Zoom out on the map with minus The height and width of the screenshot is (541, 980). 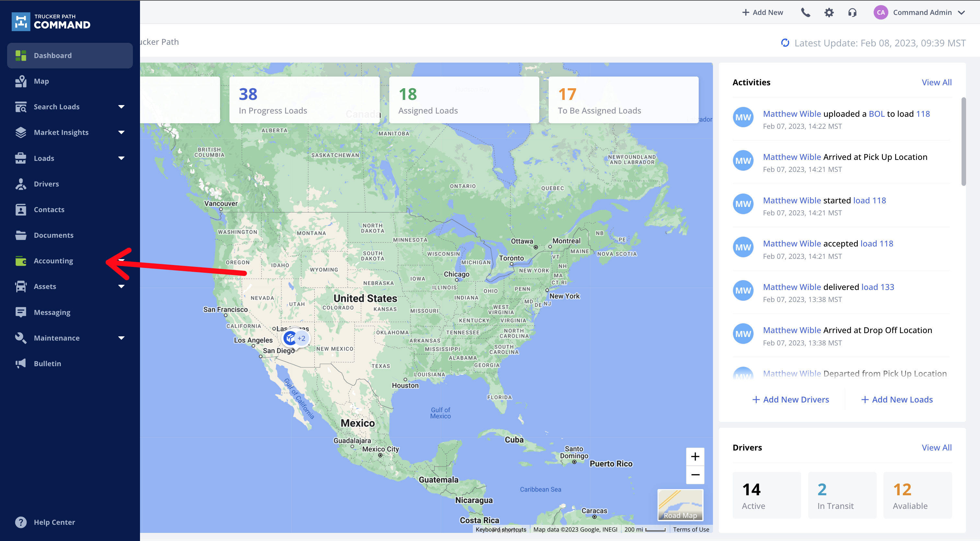695,475
